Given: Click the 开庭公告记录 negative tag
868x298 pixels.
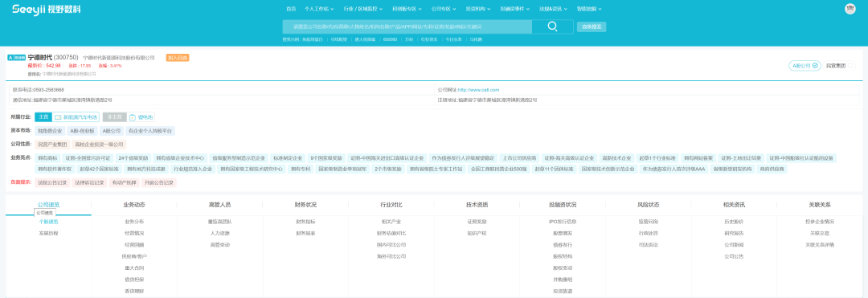Looking at the screenshot, I should click(159, 182).
